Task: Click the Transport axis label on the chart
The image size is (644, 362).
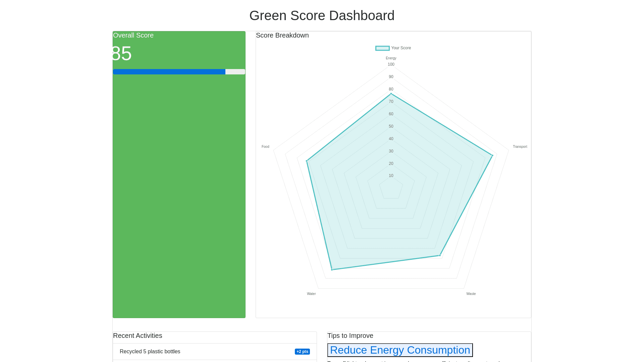Action: [520, 147]
